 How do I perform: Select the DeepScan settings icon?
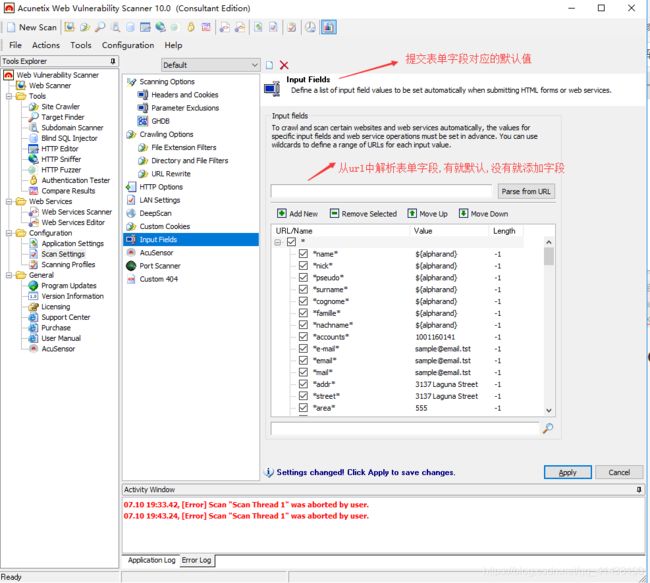pos(131,213)
